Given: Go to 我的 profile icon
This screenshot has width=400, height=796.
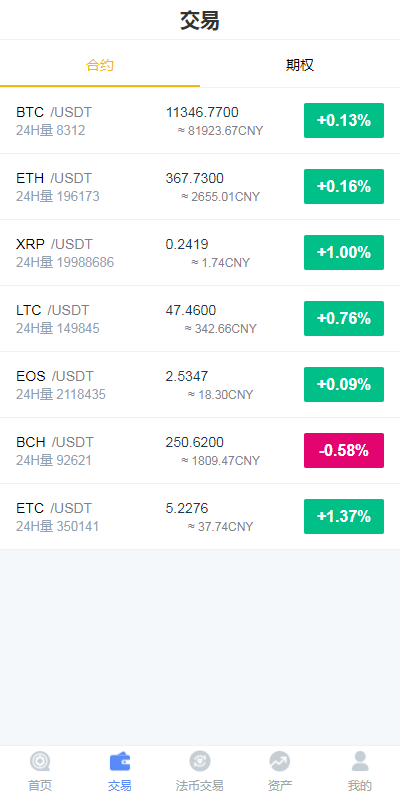Looking at the screenshot, I should click(x=360, y=761).
